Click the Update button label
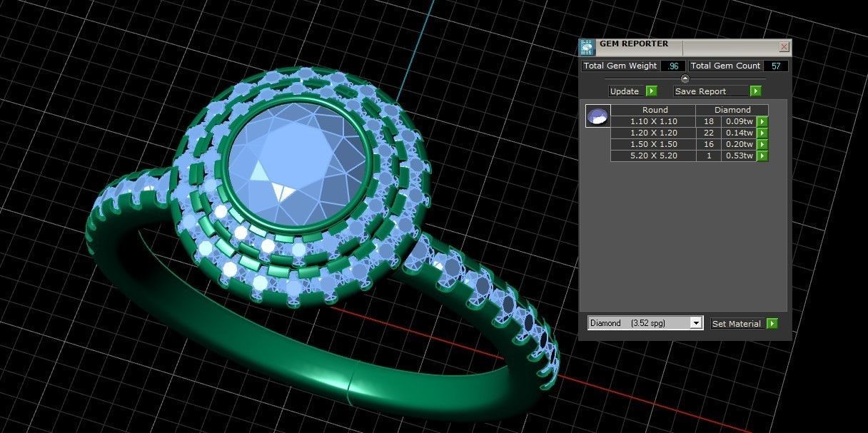The image size is (868, 433). 625,91
